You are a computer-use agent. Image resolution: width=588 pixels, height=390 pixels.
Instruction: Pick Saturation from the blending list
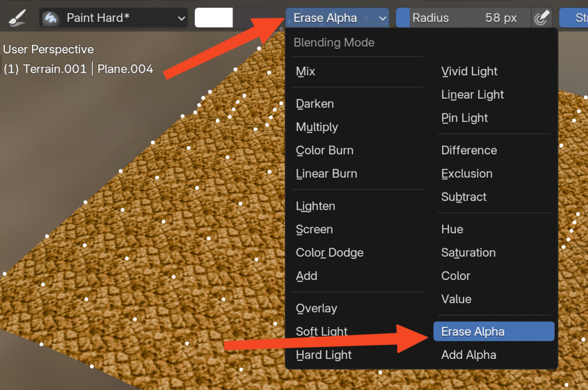468,253
